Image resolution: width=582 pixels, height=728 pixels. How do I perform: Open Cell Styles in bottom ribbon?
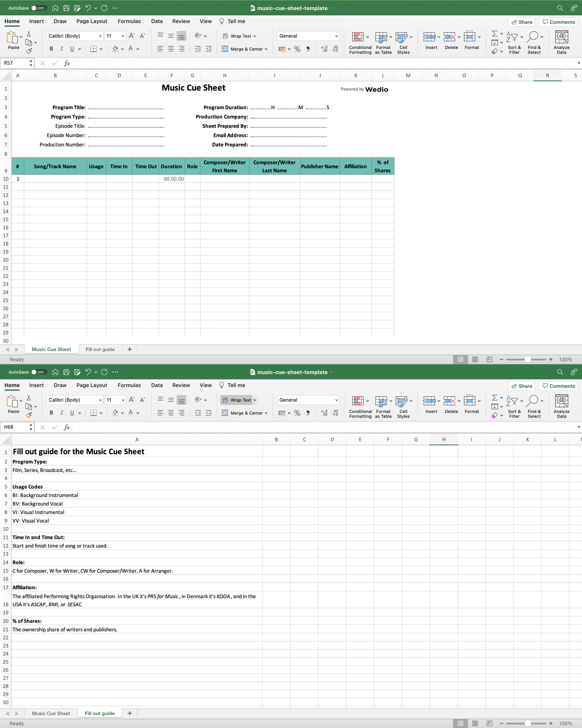coord(404,406)
